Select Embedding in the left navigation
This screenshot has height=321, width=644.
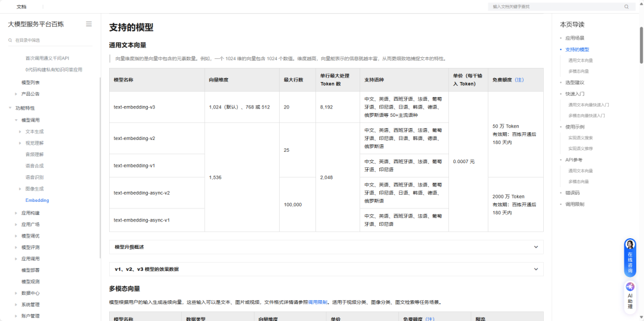point(37,200)
